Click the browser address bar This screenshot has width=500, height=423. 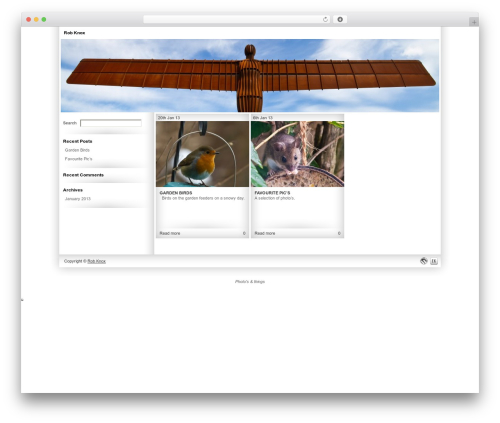click(237, 20)
